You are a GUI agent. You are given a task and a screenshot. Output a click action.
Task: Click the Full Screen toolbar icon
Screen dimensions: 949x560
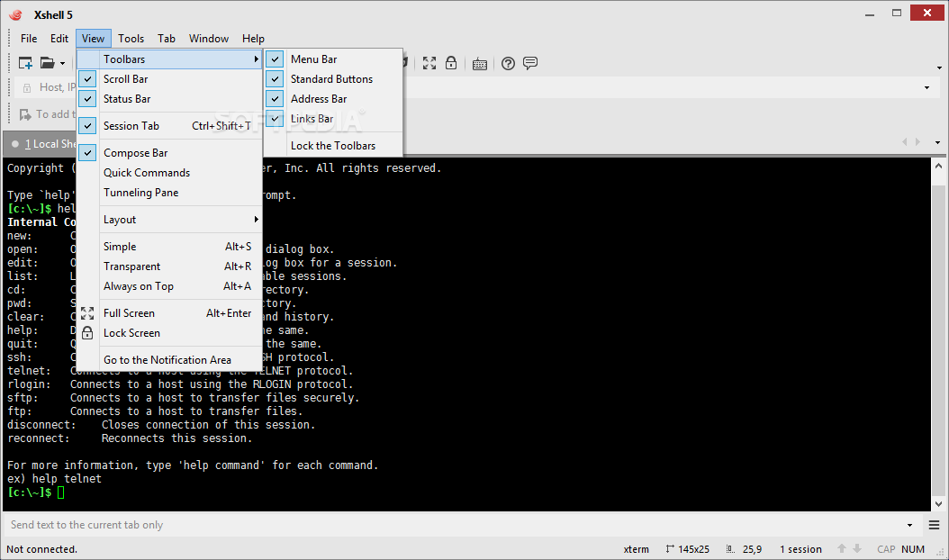(x=429, y=63)
